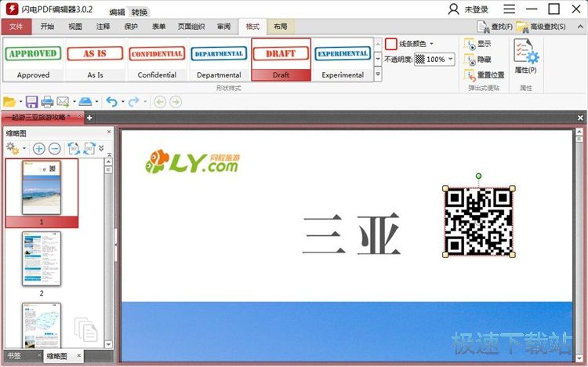Image resolution: width=588 pixels, height=367 pixels.
Task: Switch to Convert (转换) mode
Action: point(139,13)
